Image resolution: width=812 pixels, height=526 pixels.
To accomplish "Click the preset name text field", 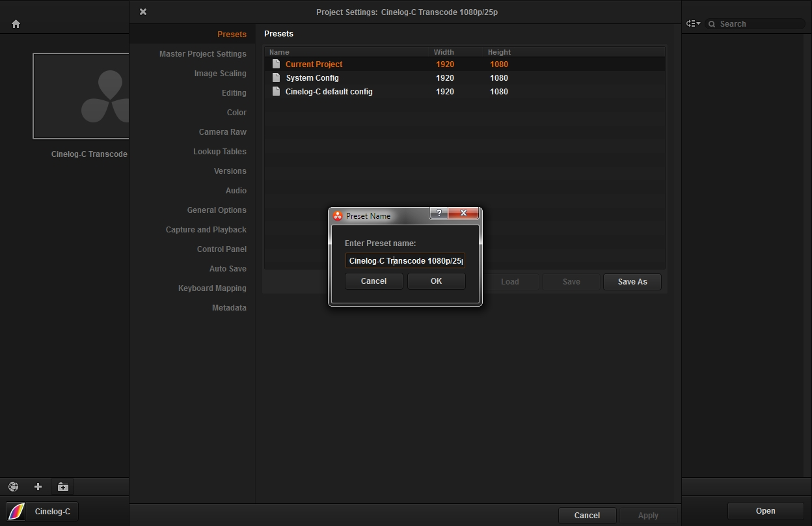I will [405, 260].
